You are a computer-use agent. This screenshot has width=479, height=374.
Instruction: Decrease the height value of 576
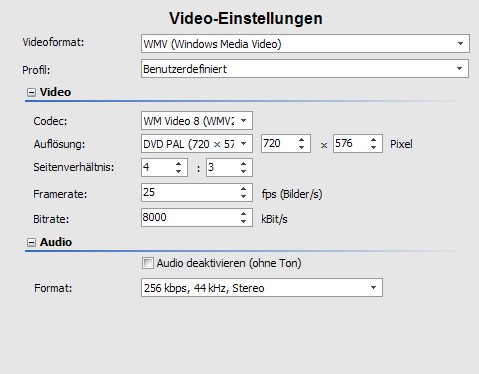[x=373, y=147]
